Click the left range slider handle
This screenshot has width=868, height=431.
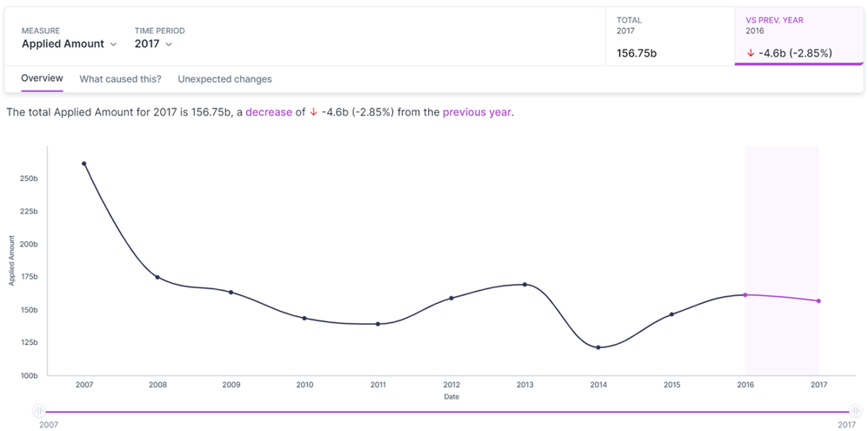pos(38,411)
